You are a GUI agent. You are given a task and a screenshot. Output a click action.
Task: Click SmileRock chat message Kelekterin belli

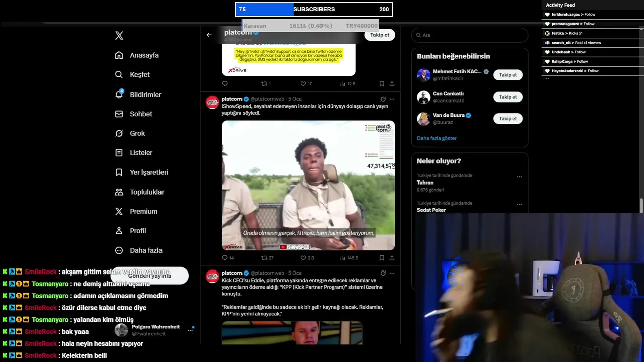tap(54, 356)
